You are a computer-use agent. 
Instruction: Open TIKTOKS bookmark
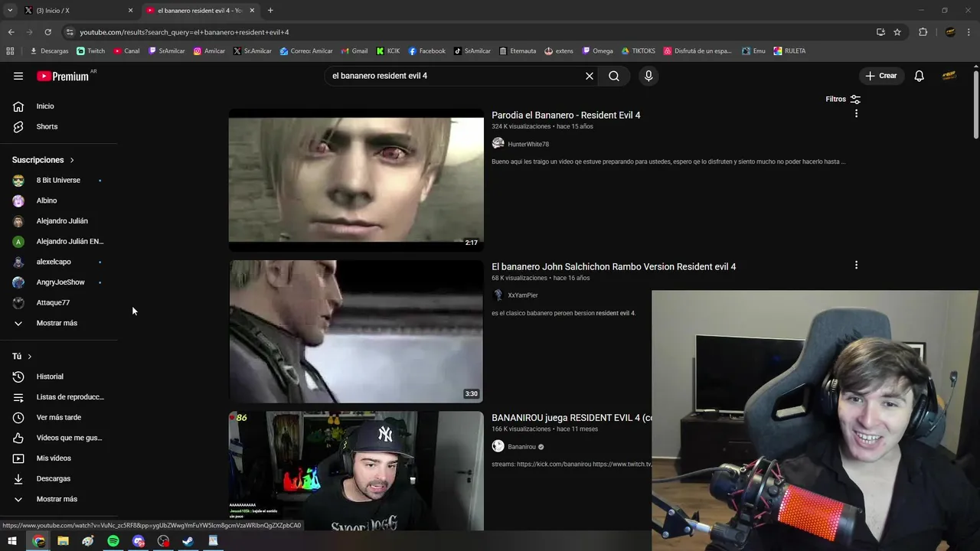click(x=639, y=51)
